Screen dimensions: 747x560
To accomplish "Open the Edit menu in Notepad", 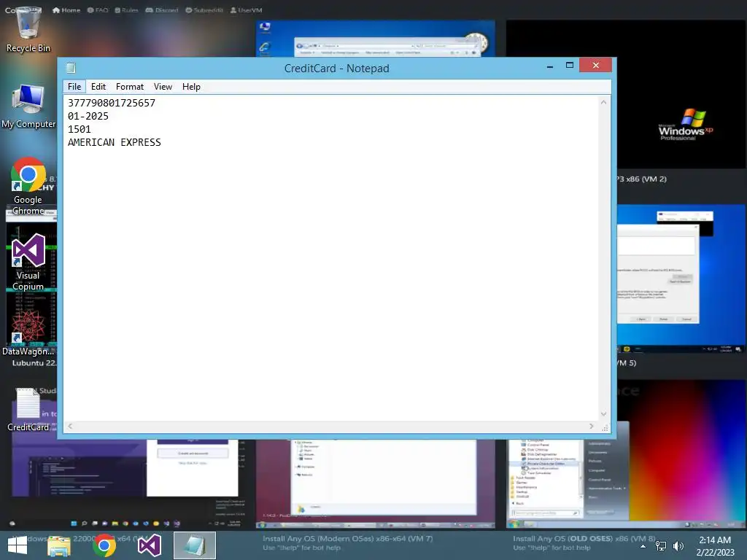I will 98,87.
